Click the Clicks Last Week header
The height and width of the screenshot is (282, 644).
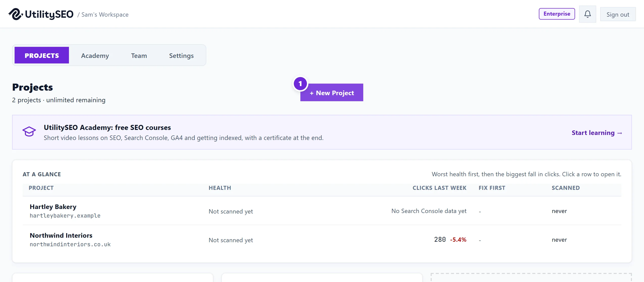[x=439, y=188]
